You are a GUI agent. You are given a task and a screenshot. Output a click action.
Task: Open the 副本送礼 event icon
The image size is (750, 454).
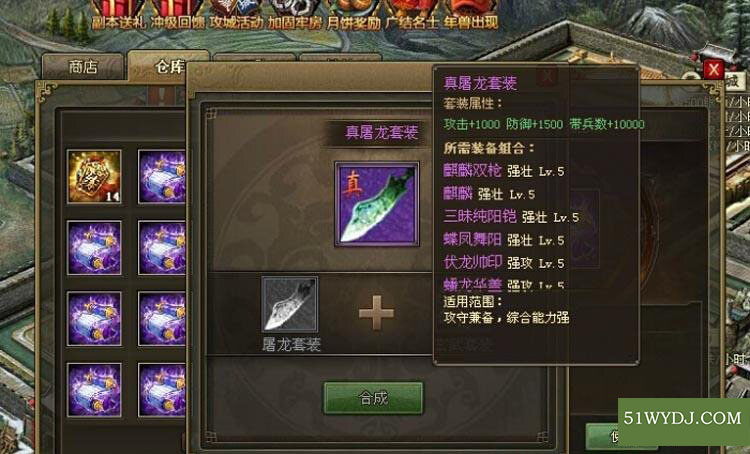point(118,14)
